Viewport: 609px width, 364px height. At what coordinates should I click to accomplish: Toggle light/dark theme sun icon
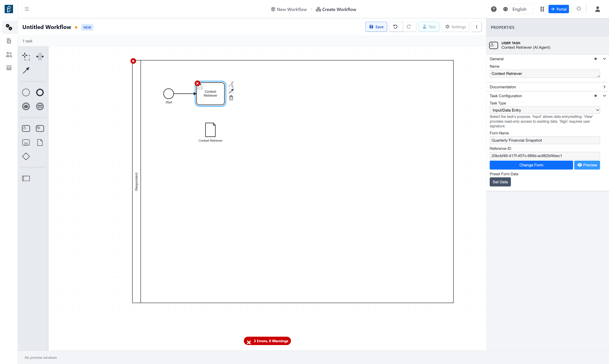coord(578,9)
